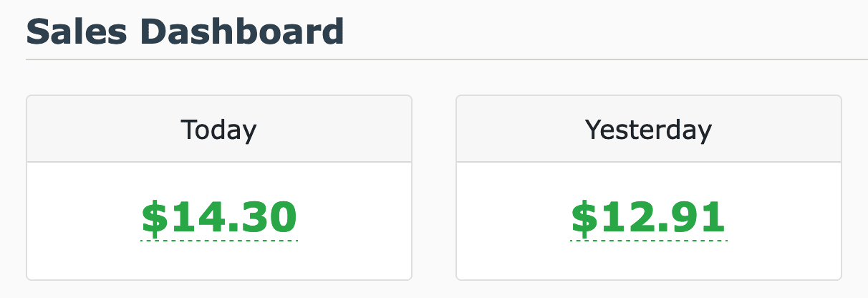Click the word "Sales" in the heading

click(x=74, y=32)
